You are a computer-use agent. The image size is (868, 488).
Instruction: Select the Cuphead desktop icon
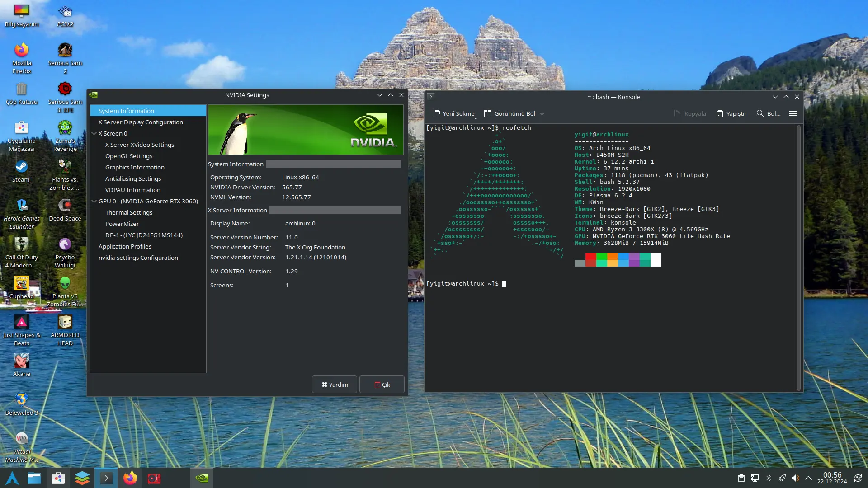click(x=22, y=288)
